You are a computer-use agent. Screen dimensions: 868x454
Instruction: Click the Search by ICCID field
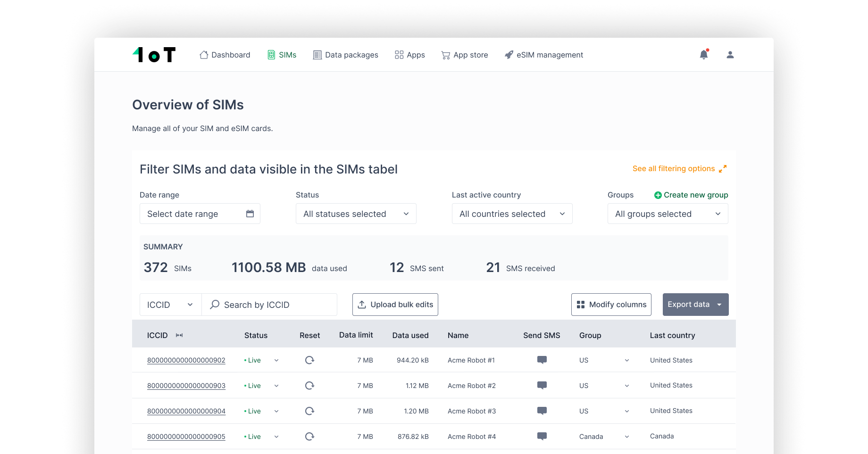[269, 305]
